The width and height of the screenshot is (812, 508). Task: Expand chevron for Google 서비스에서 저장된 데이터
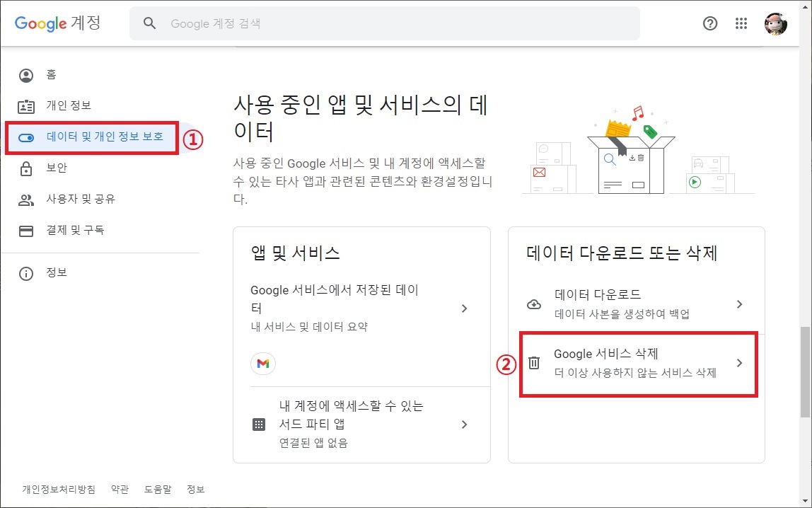point(465,308)
